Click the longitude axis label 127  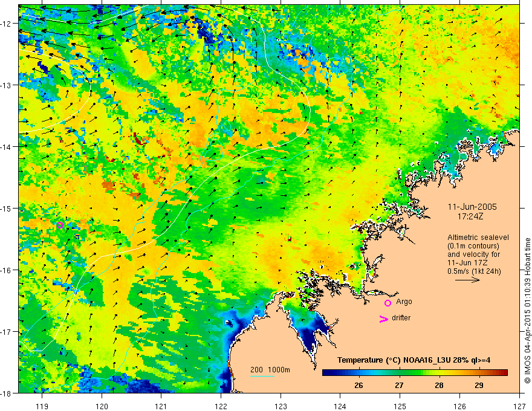click(x=519, y=406)
